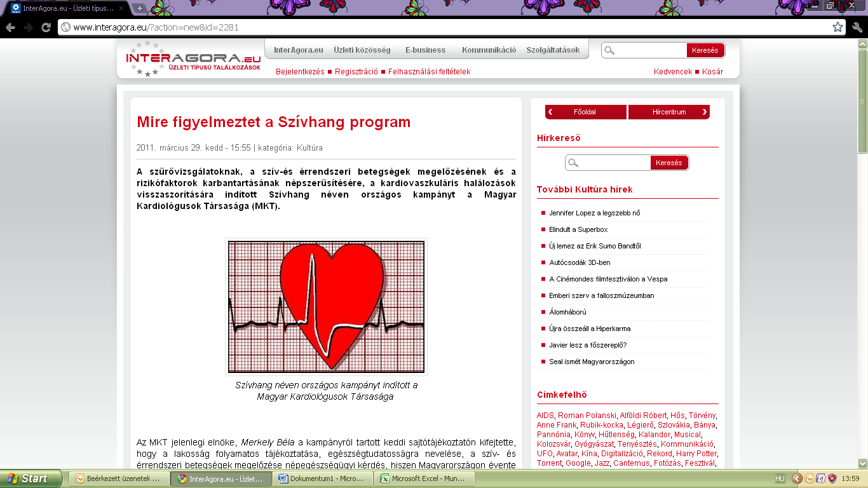Click the magnifier icon in Hírkereső search
868x488 pixels.
(573, 163)
